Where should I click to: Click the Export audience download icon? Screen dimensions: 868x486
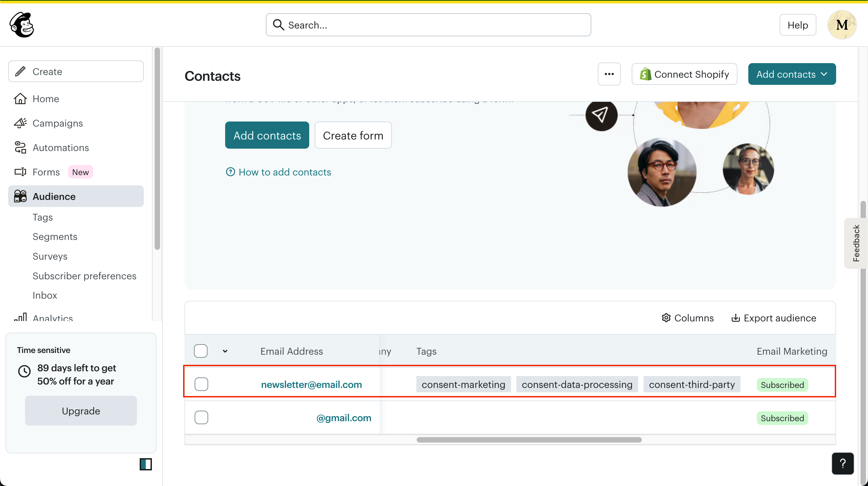point(735,318)
